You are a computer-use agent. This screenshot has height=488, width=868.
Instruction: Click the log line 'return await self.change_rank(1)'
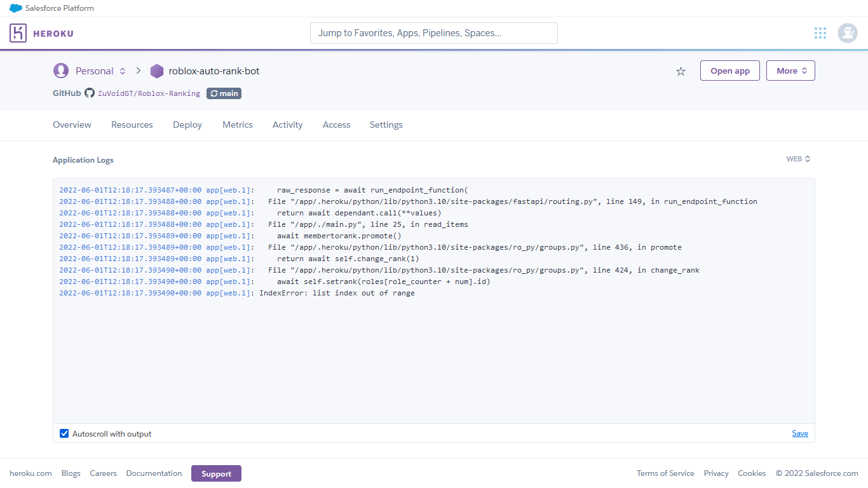pos(240,259)
